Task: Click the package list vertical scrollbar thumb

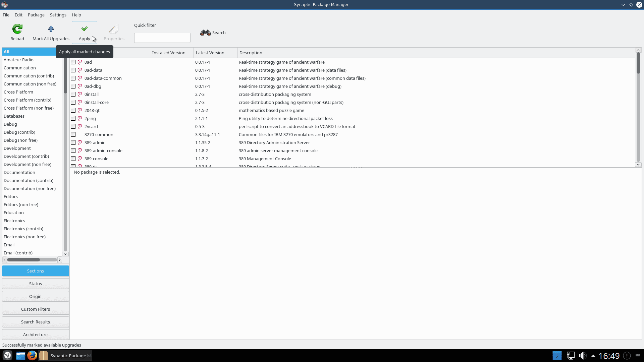Action: click(638, 63)
